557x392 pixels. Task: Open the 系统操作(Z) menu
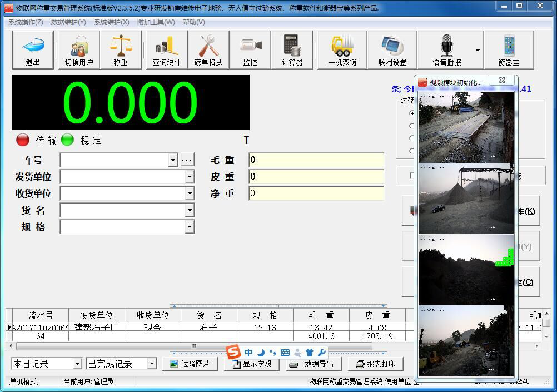[26, 22]
